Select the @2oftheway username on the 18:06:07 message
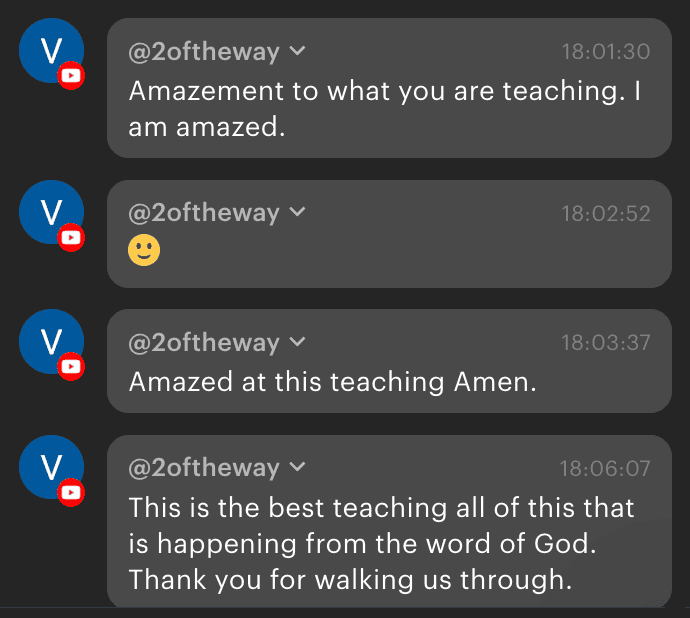690x618 pixels. tap(204, 468)
